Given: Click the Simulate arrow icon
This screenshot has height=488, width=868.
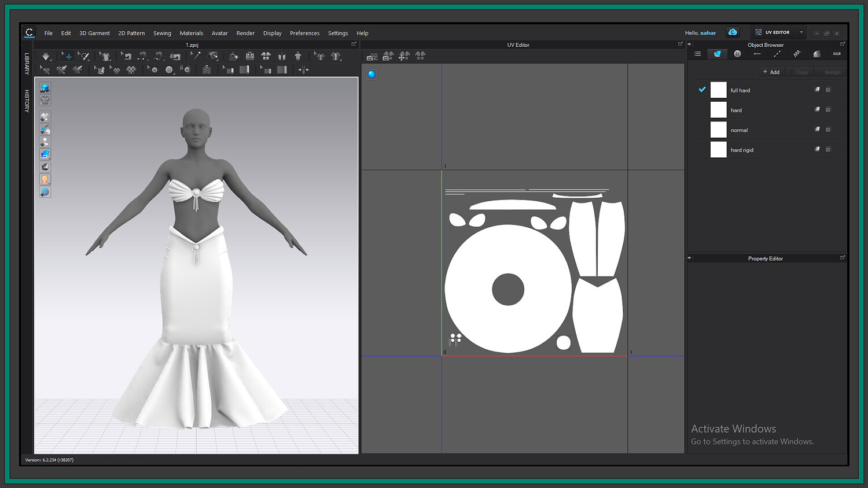Looking at the screenshot, I should 46,56.
